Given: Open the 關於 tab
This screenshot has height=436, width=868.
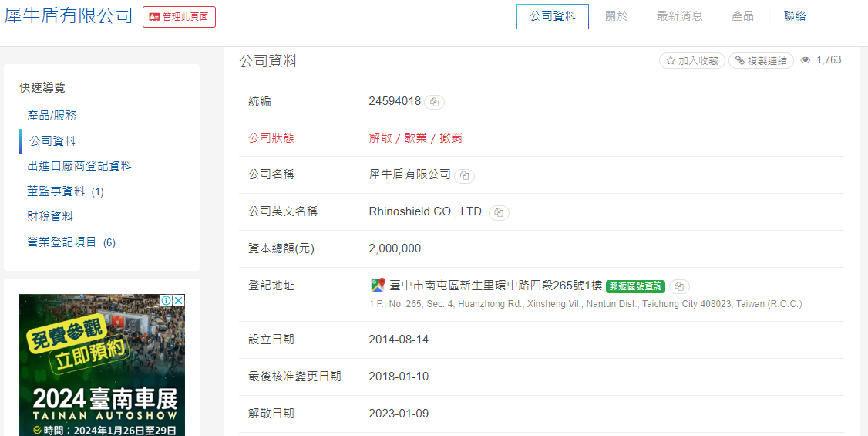Looking at the screenshot, I should point(617,16).
